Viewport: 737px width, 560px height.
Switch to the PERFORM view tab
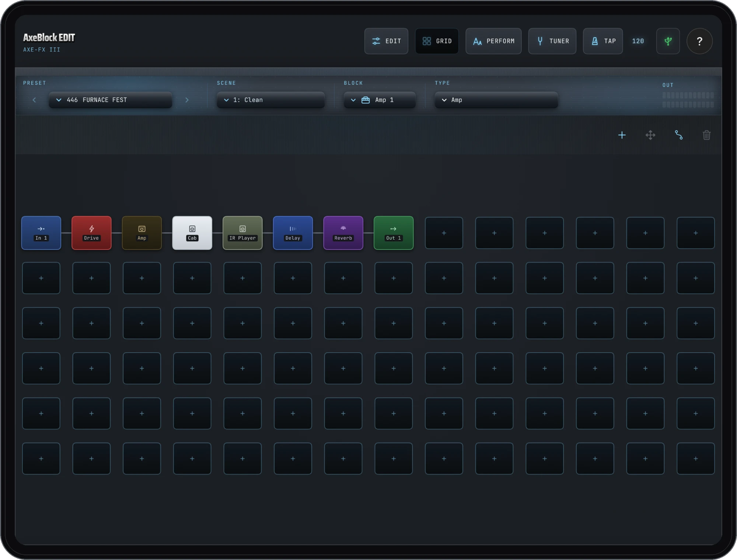tap(494, 41)
